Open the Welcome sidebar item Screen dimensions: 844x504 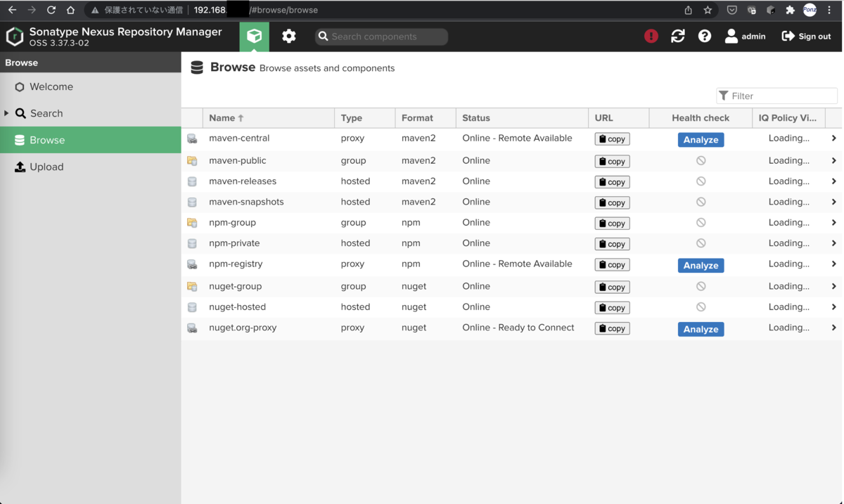(x=90, y=86)
